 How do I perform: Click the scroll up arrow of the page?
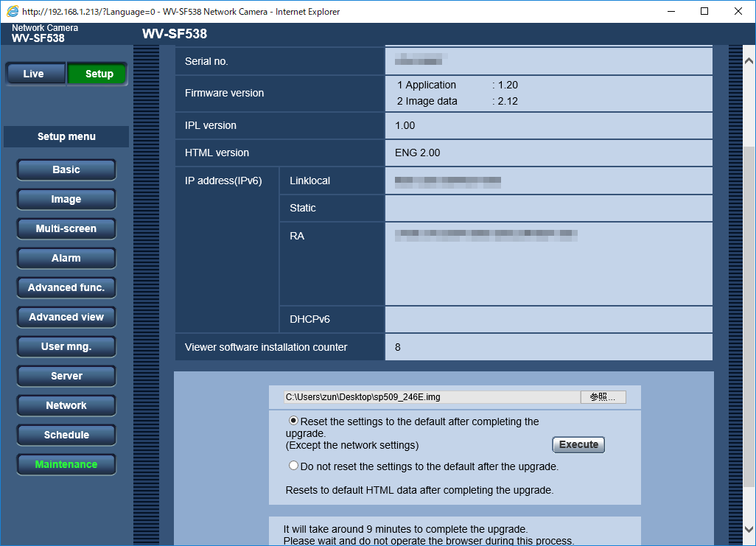click(749, 60)
